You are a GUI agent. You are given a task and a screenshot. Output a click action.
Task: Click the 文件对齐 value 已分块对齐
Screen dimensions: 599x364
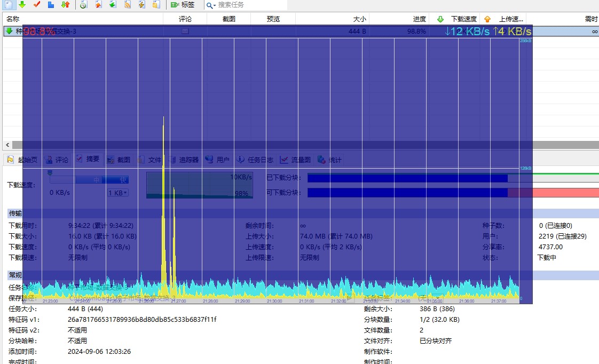436,341
